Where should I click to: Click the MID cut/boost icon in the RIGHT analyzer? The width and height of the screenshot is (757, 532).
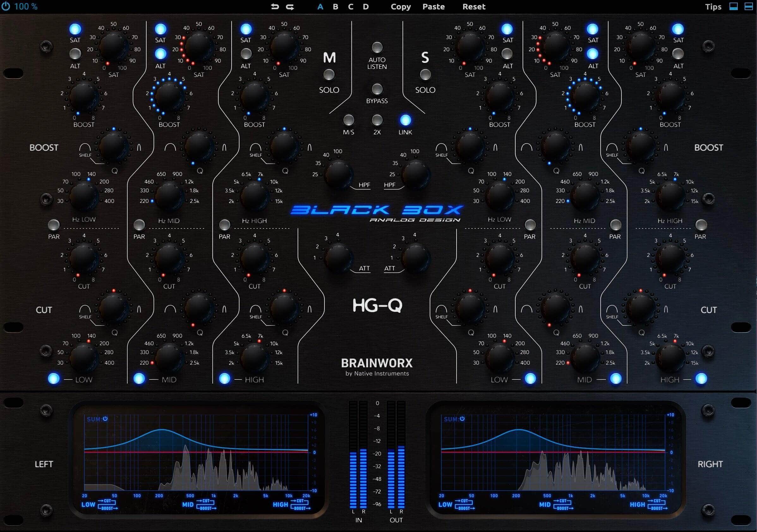click(x=563, y=504)
